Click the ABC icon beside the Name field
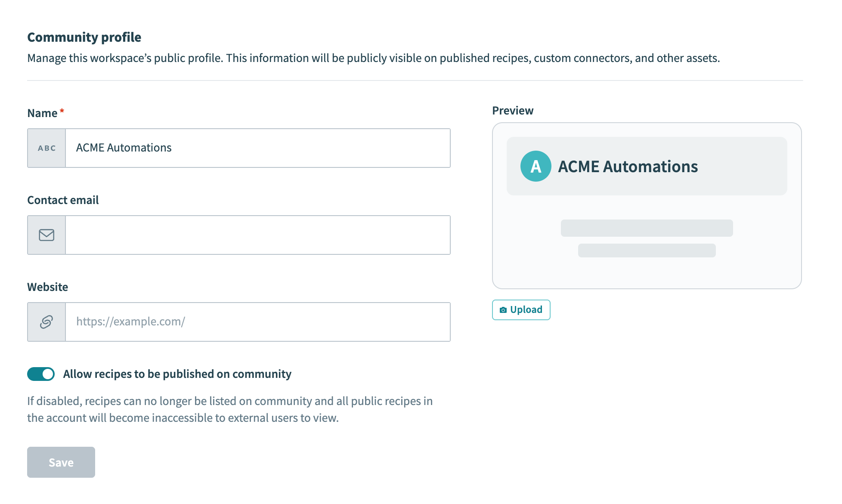Screen dimensions: 842x504 click(x=46, y=148)
